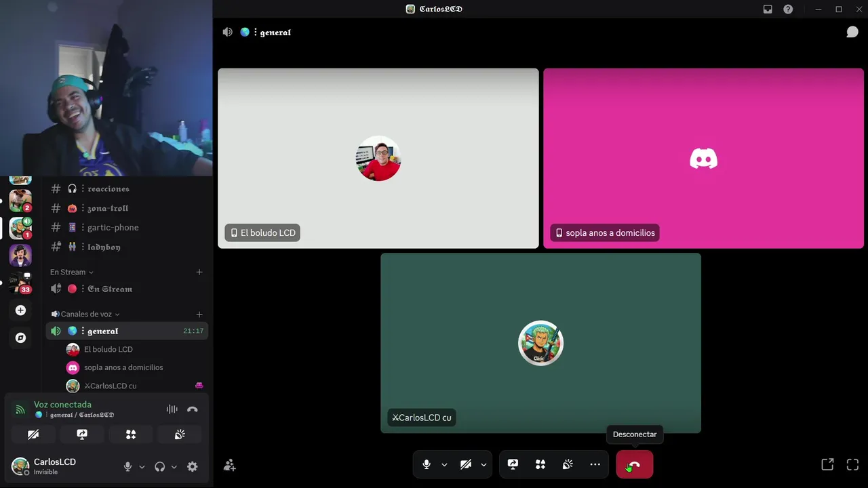
Task: Open camera options arrow in call bar
Action: click(484, 465)
